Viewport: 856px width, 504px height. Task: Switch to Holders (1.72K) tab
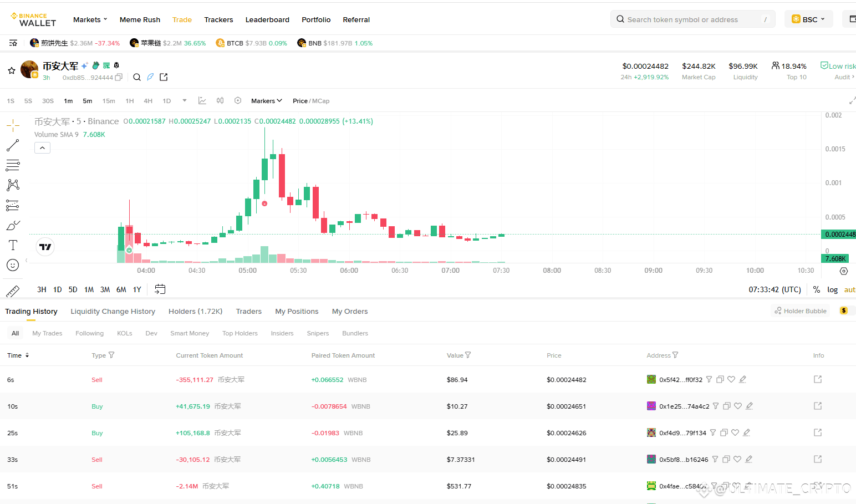click(x=196, y=312)
